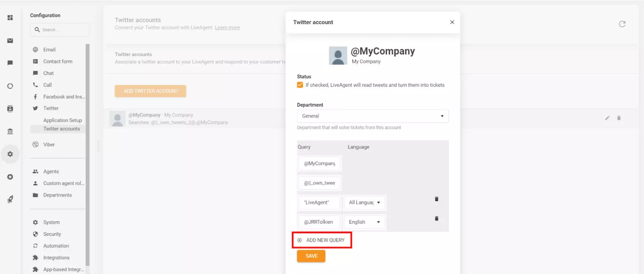
Task: Click in the Configuration search field
Action: pos(59,29)
